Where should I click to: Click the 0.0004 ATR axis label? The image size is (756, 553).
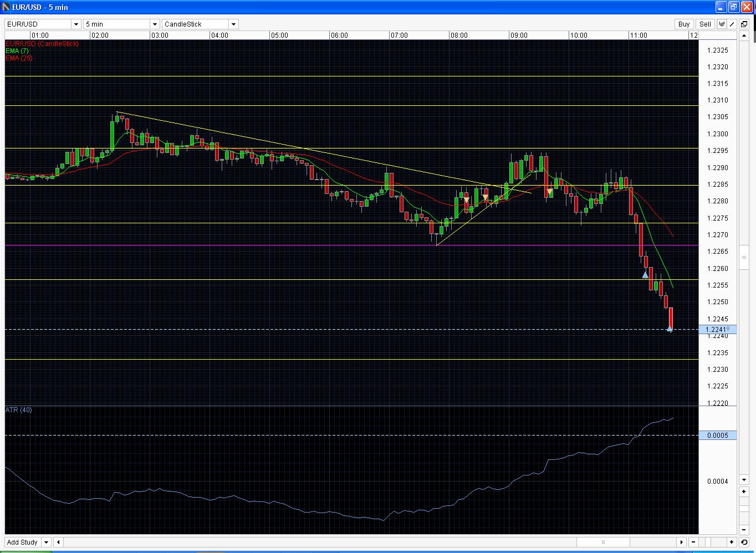[718, 481]
